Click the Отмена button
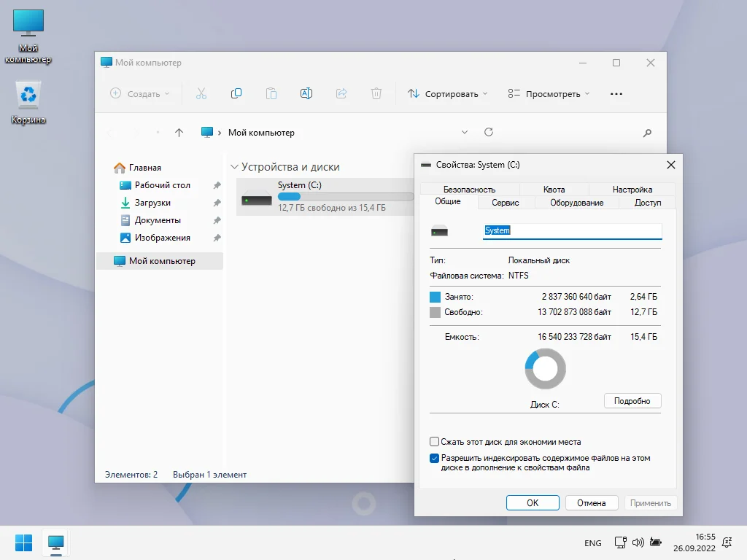747x560 pixels. [591, 503]
